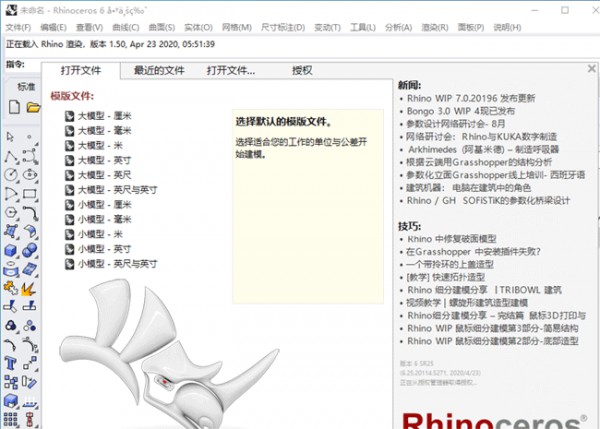Open tip 视频教学 | 螺旋形建筑造型建模

[x=467, y=303]
